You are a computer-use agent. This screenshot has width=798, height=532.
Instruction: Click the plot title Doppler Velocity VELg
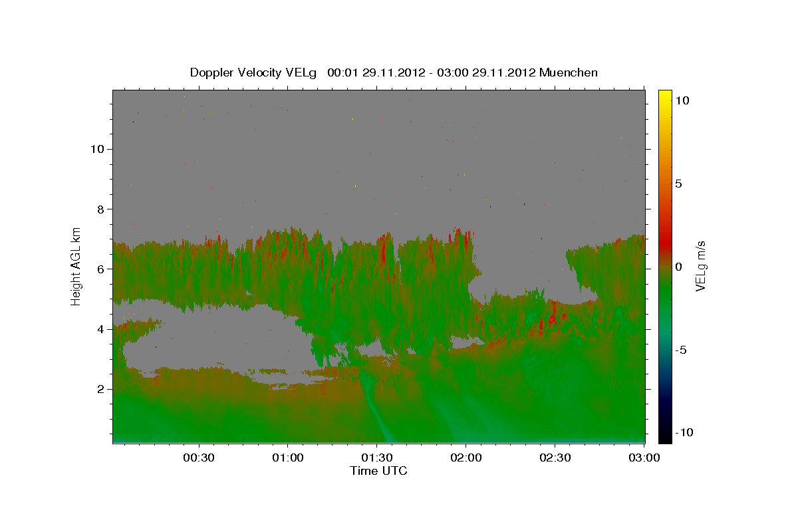(394, 72)
